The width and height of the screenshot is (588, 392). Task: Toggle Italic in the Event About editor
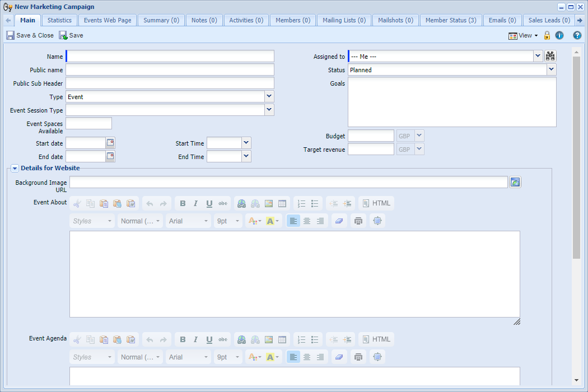click(196, 203)
